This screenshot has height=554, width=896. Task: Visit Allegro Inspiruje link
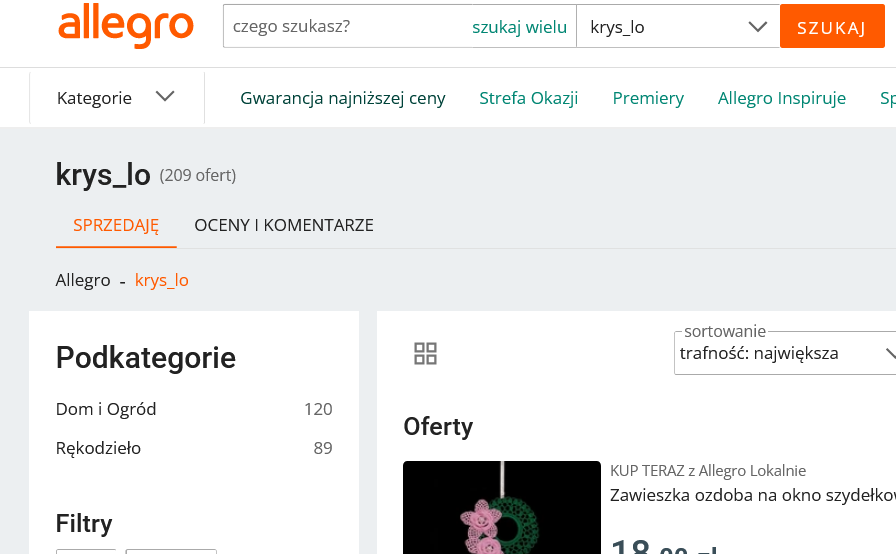(x=782, y=98)
